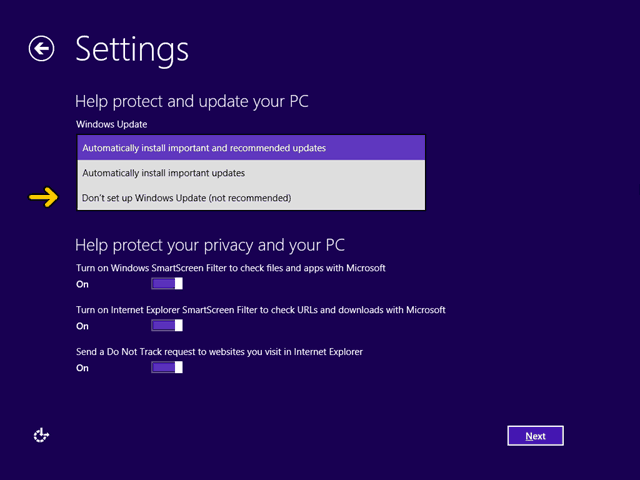Turn off the Do Not Track switch

(167, 367)
